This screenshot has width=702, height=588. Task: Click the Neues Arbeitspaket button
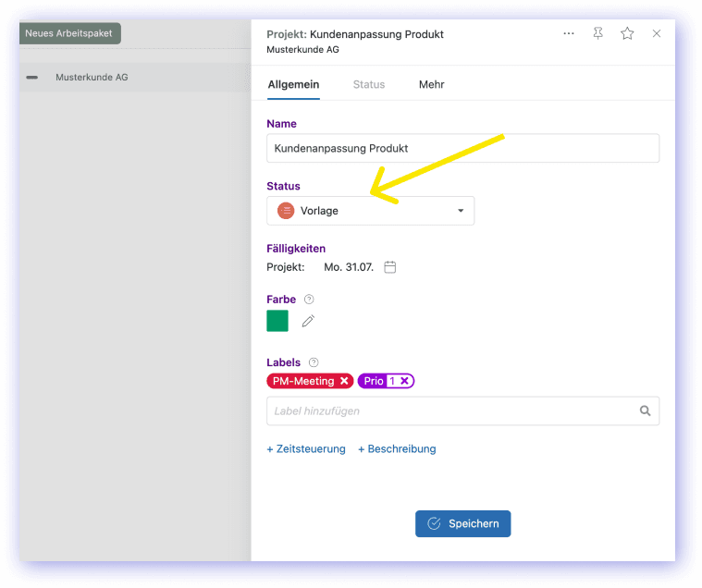68,33
